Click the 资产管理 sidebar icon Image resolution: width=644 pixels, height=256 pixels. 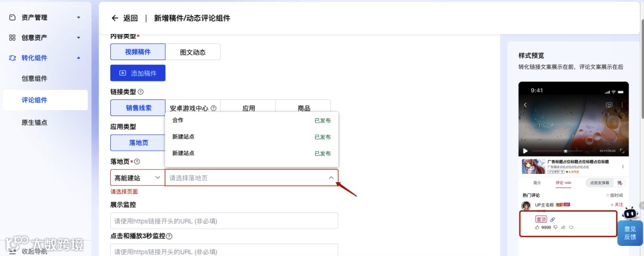click(13, 17)
